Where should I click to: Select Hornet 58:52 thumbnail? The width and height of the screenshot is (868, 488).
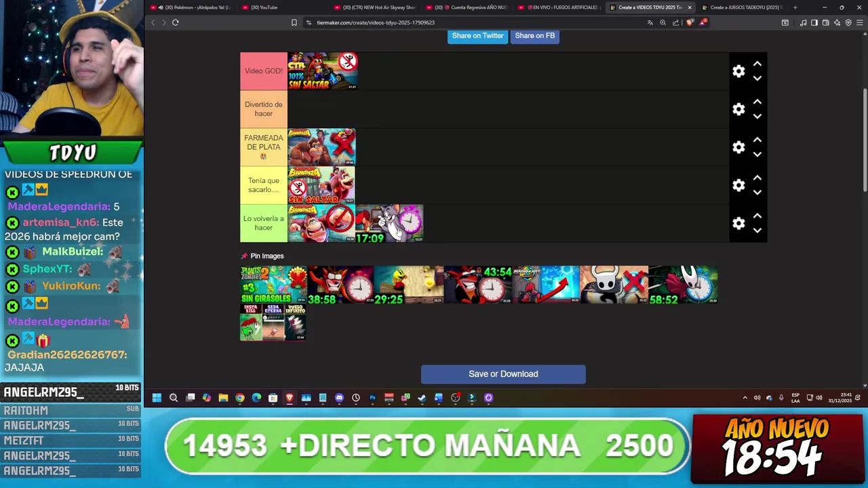pyautogui.click(x=683, y=285)
